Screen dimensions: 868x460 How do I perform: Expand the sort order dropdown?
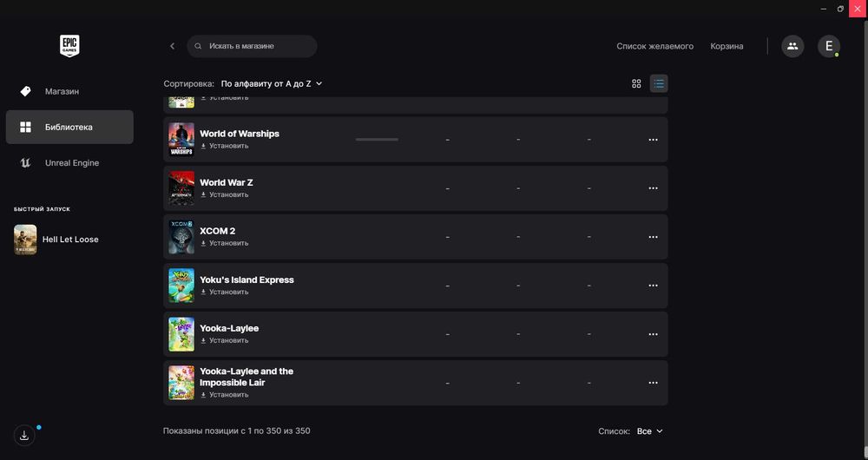pyautogui.click(x=271, y=83)
